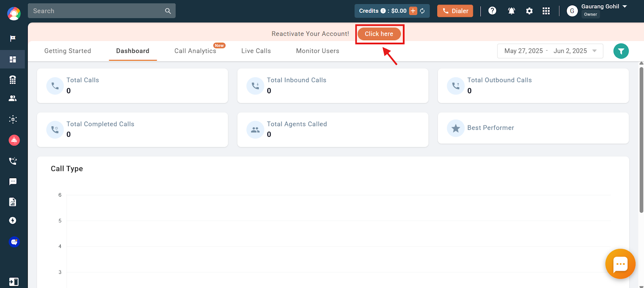The image size is (644, 288).
Task: Open the messages chat sidebar icon
Action: (13, 182)
